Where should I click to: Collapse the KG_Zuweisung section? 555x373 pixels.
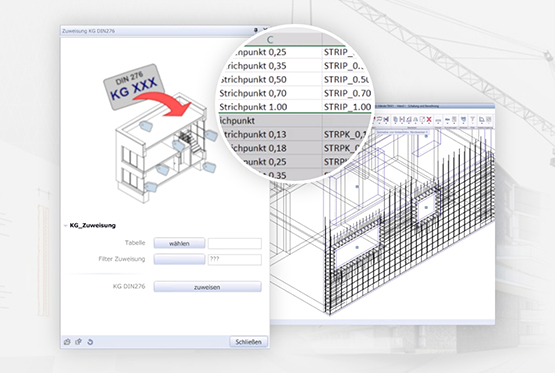point(65,225)
